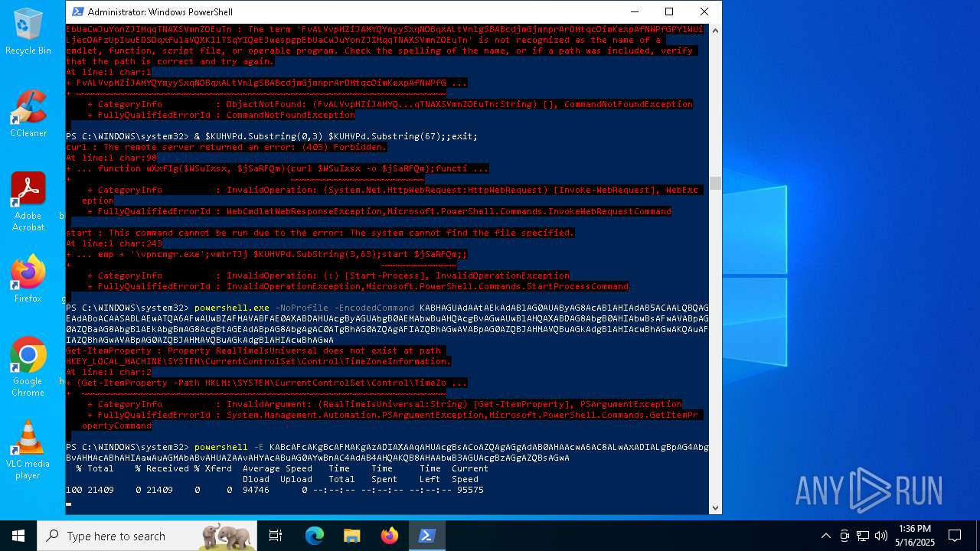
Task: Click the 'powershell.exe -NoProfile' command line
Action: tap(387, 324)
